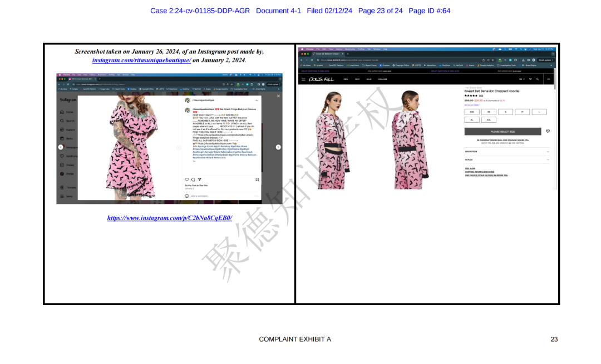
Task: Select size XL on the hoodie page
Action: pyautogui.click(x=472, y=120)
